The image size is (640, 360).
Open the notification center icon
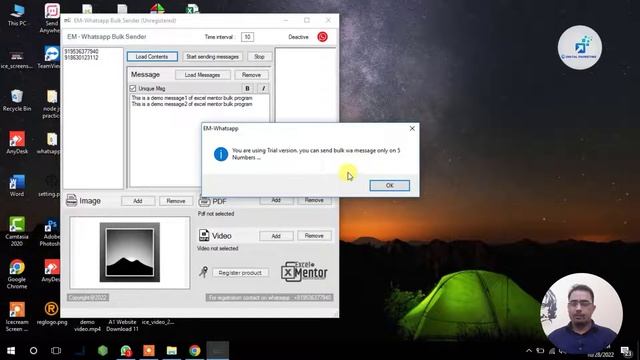[626, 351]
